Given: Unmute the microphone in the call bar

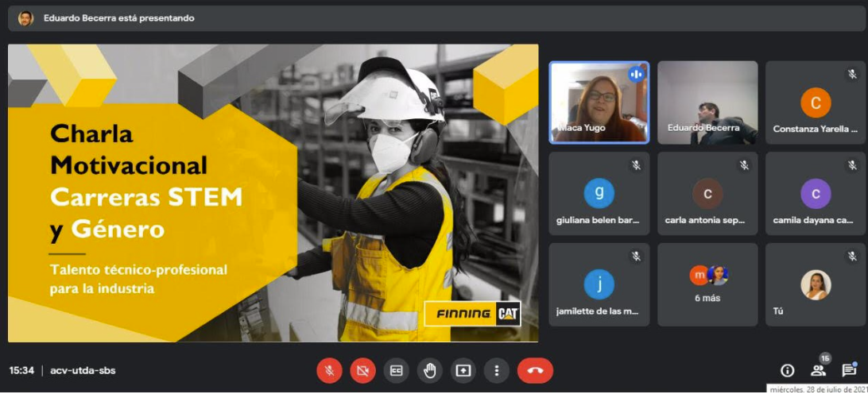Looking at the screenshot, I should coord(329,370).
